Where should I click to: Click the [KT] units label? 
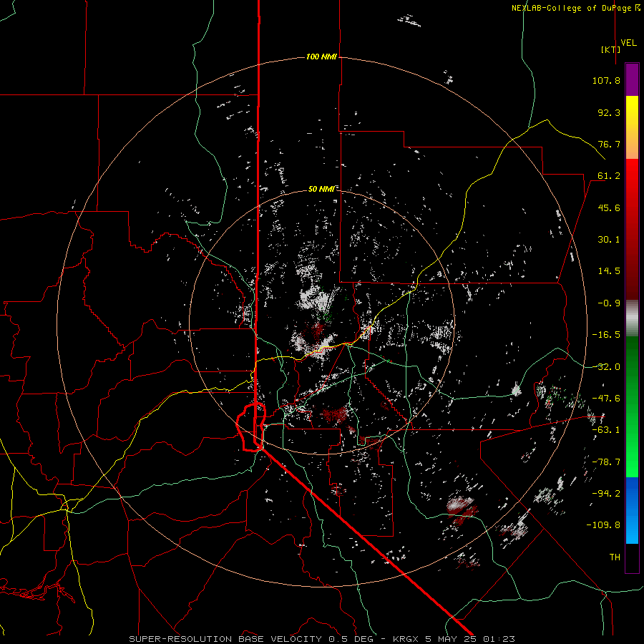click(611, 49)
